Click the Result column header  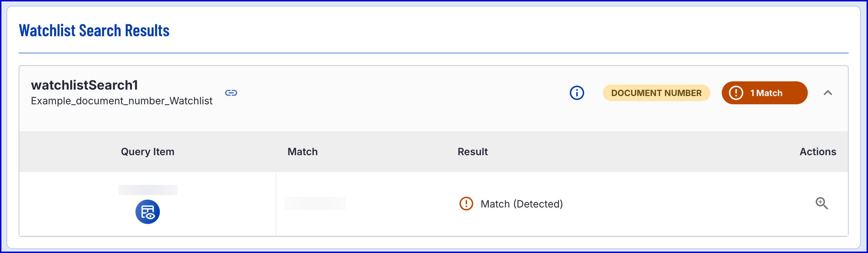click(x=473, y=152)
